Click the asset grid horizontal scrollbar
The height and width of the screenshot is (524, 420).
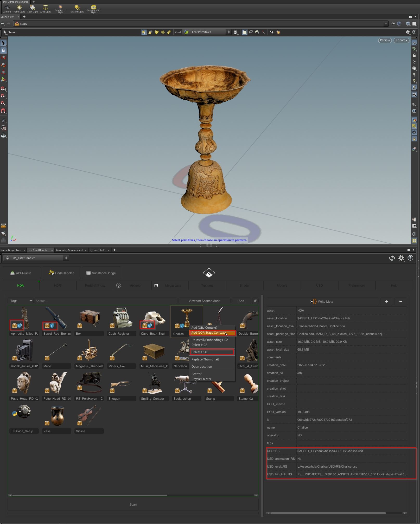(90, 495)
